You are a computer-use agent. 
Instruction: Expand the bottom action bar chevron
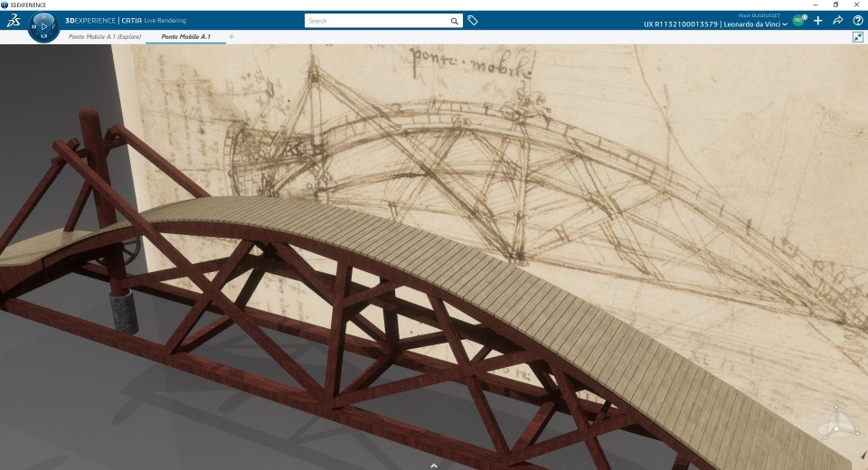click(434, 465)
